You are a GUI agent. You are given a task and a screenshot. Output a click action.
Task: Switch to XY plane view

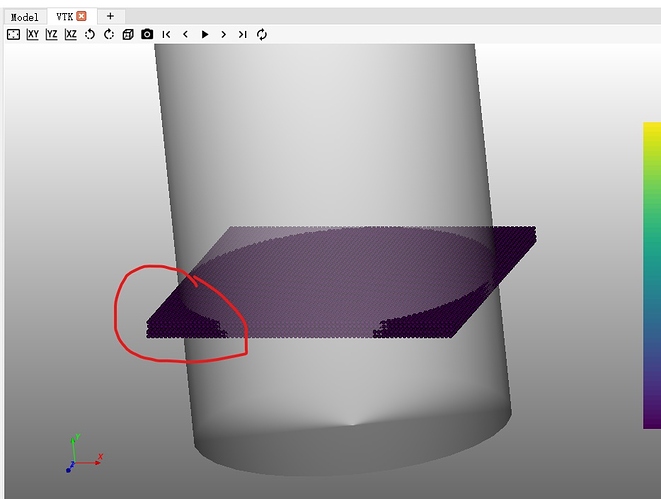pyautogui.click(x=33, y=34)
